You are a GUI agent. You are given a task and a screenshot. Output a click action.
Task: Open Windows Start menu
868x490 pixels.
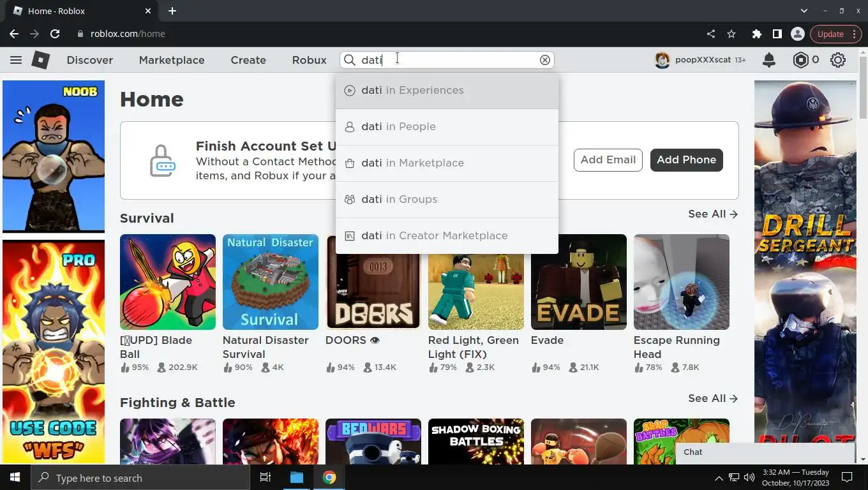pyautogui.click(x=15, y=477)
